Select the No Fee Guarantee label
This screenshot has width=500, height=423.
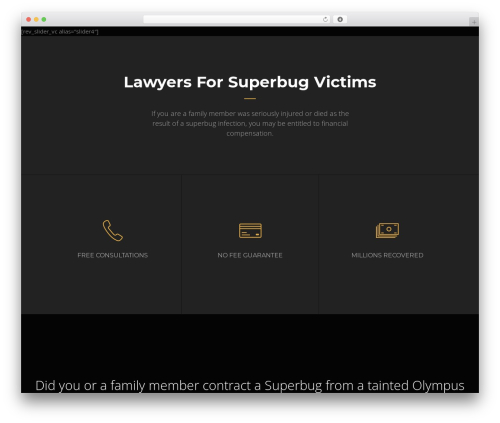click(250, 255)
